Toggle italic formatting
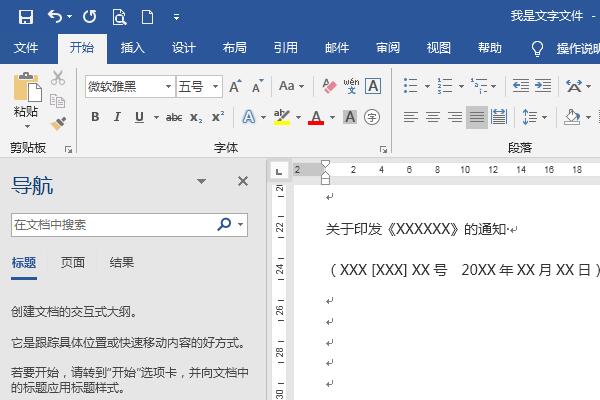 117,117
